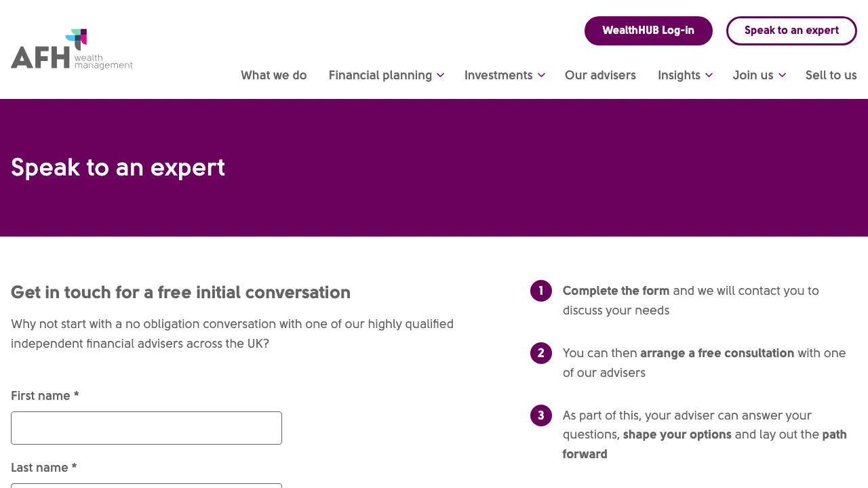Click the WealthHUB Log-in button
This screenshot has width=868, height=488.
pyautogui.click(x=648, y=30)
